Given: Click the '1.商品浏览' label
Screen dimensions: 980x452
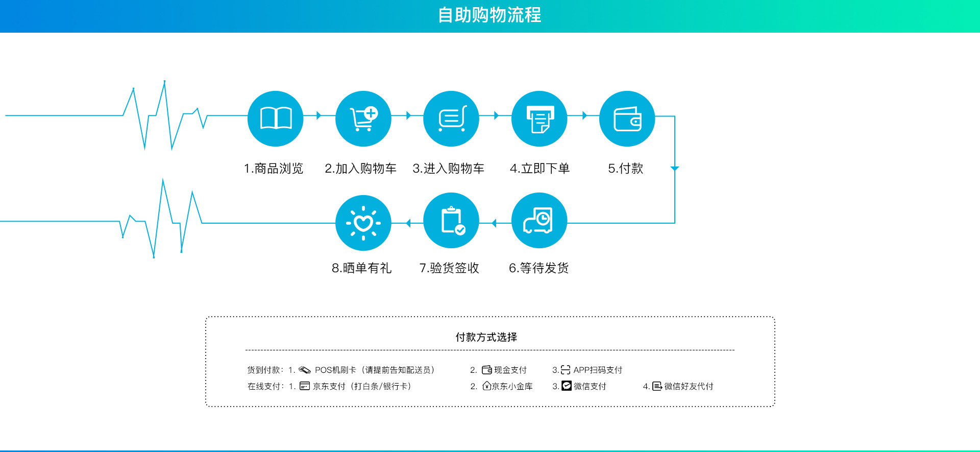Looking at the screenshot, I should [x=274, y=169].
